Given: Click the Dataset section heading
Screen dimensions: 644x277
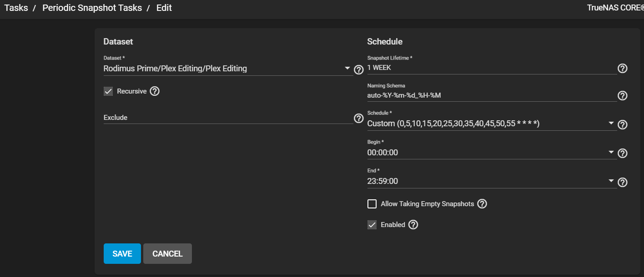Looking at the screenshot, I should (x=118, y=41).
